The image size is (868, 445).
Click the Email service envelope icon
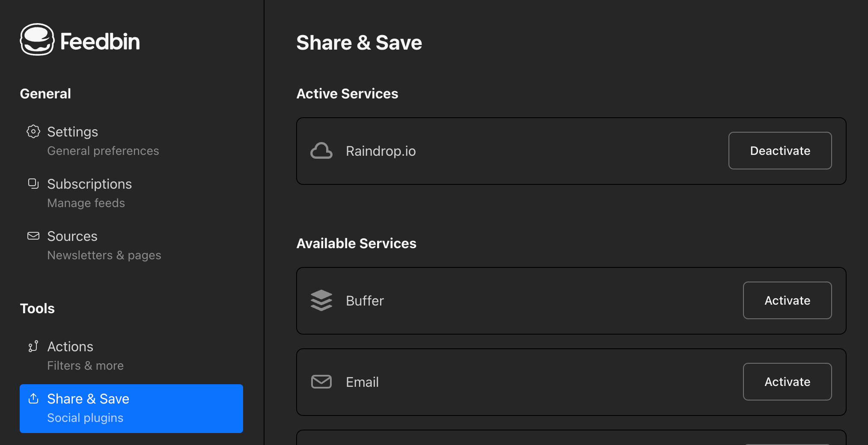point(321,382)
